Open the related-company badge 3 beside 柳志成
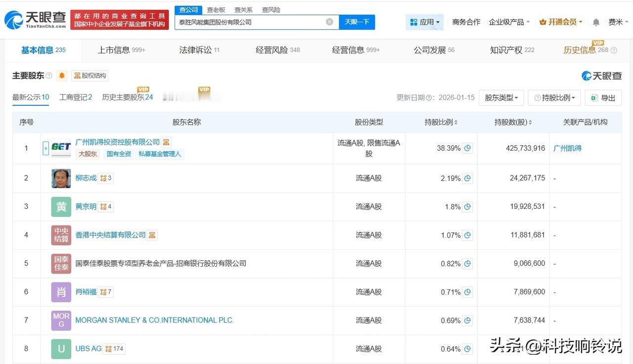The image size is (633, 364). point(106,178)
